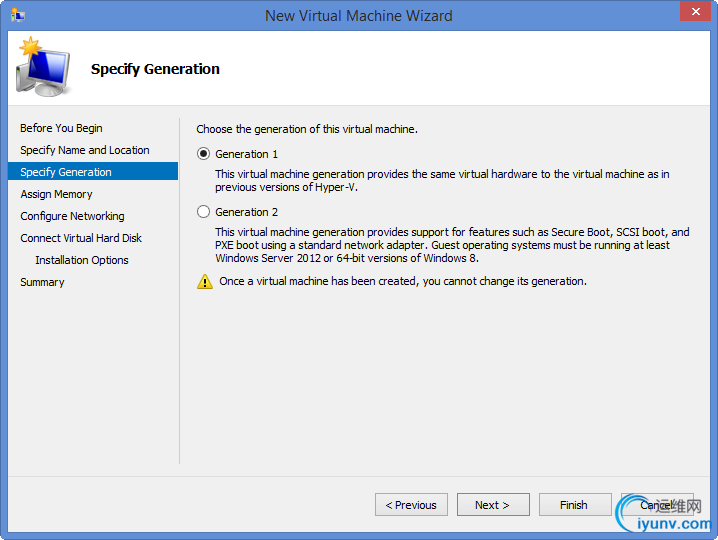Screen dimensions: 718x540
Task: Click the Generation 2 option label
Action: (x=246, y=212)
